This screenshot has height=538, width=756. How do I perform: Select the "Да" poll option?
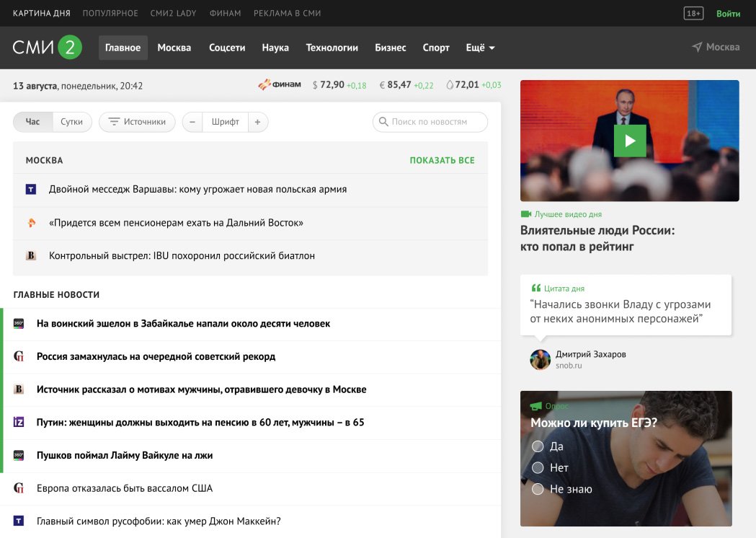(x=538, y=446)
